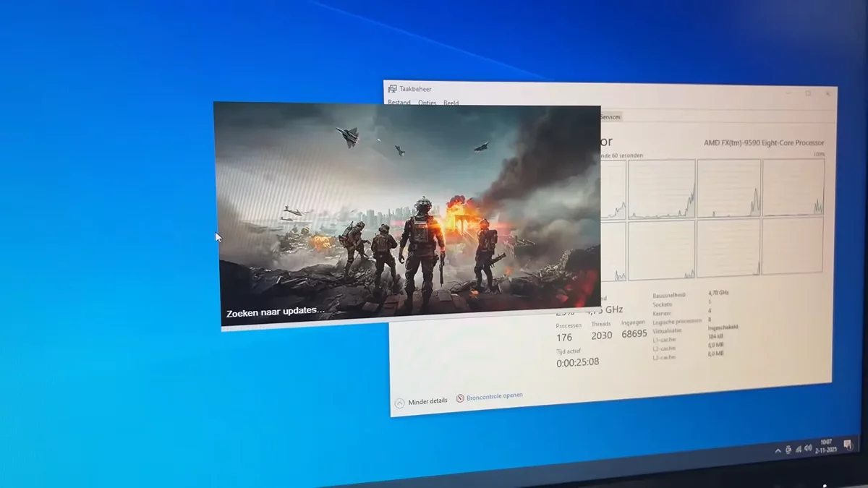The width and height of the screenshot is (868, 488).
Task: Maximize the Taakbeheer window
Action: point(808,93)
